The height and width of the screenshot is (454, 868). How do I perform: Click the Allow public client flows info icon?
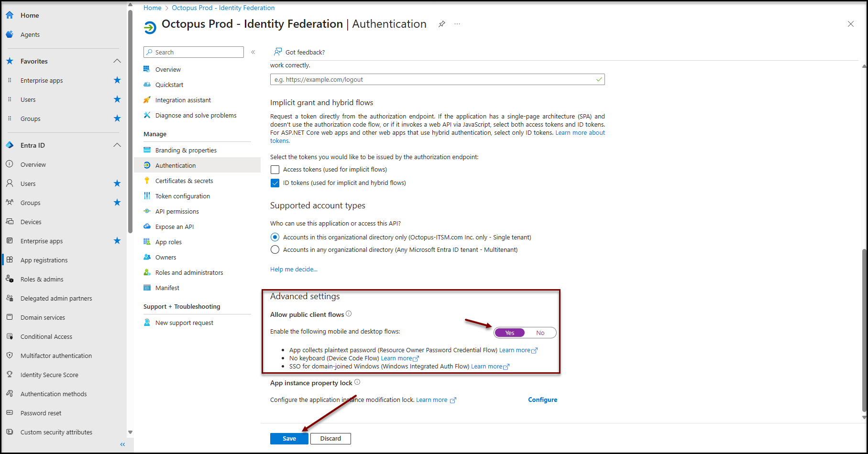point(349,314)
